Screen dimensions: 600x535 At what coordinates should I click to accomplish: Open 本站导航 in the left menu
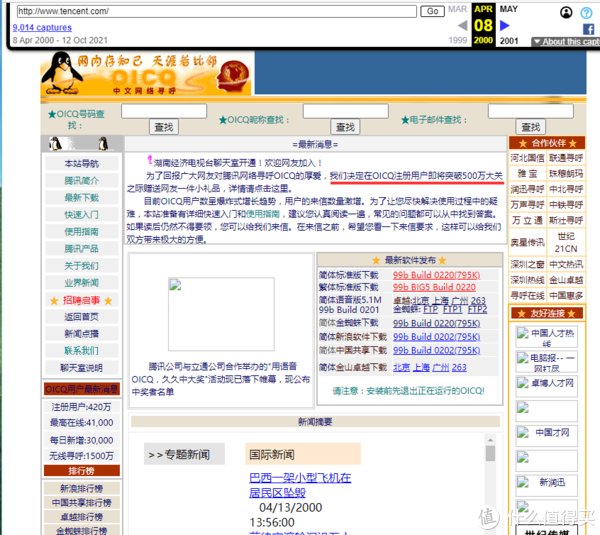click(x=82, y=164)
